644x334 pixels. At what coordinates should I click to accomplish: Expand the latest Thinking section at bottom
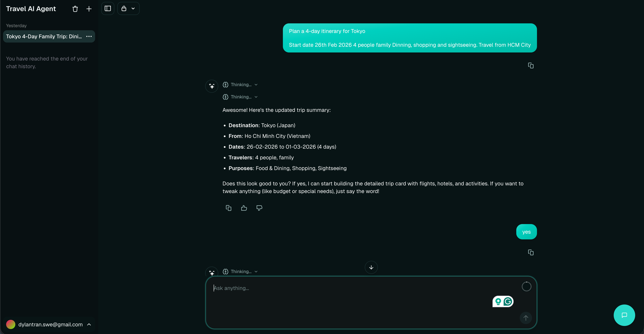(x=240, y=271)
